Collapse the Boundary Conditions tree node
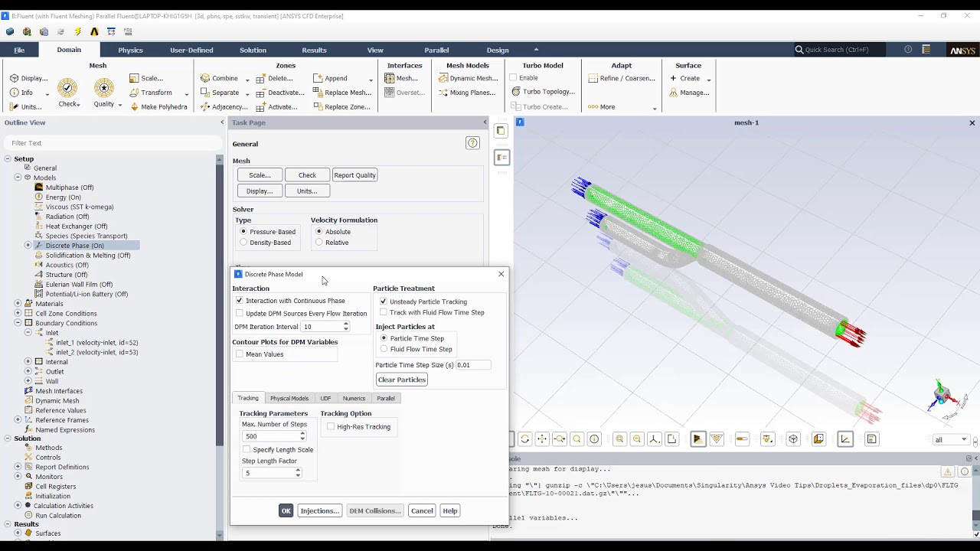This screenshot has height=551, width=980. coord(18,324)
